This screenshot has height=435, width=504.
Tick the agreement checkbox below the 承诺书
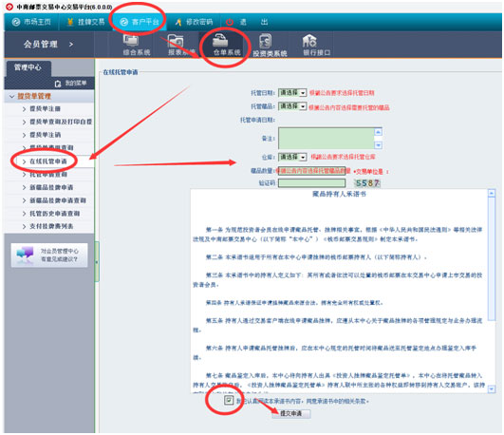tap(229, 400)
